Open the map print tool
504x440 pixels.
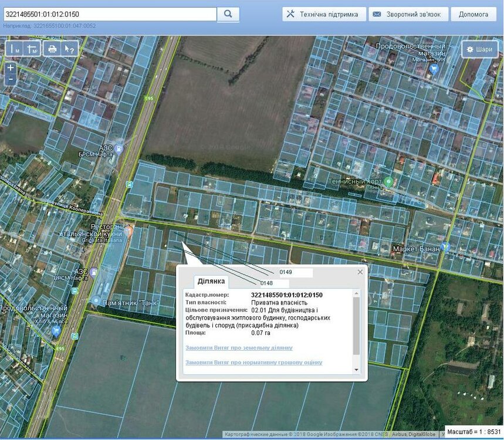52,48
